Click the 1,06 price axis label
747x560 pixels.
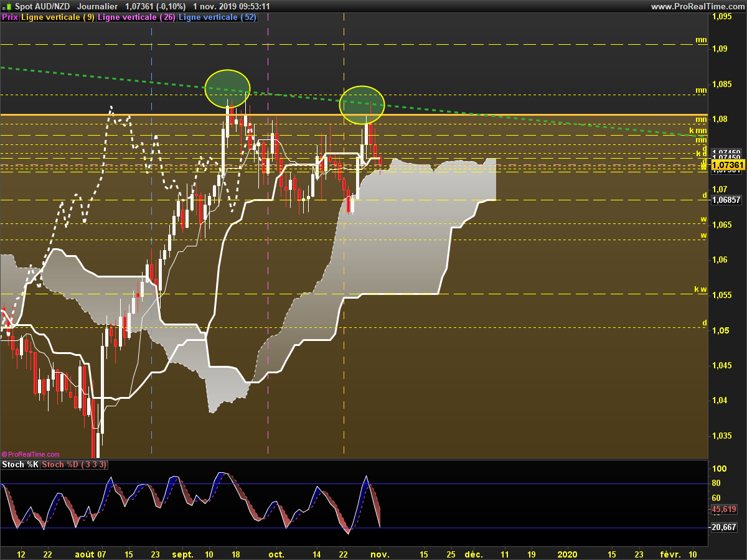click(720, 259)
